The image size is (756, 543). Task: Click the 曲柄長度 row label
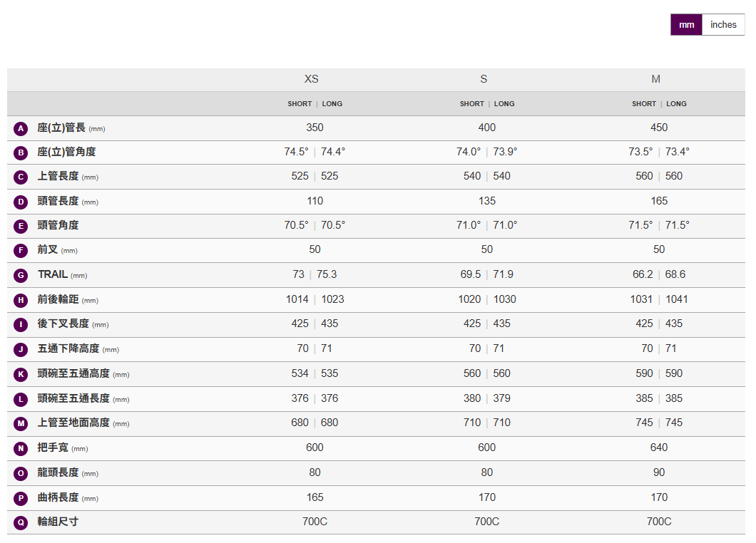tap(58, 497)
